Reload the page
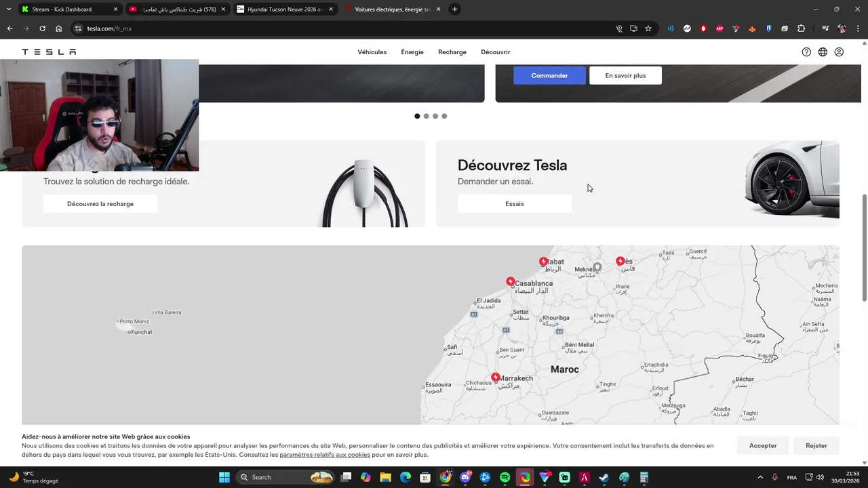Screen dimensions: 868x488 [x=42, y=28]
